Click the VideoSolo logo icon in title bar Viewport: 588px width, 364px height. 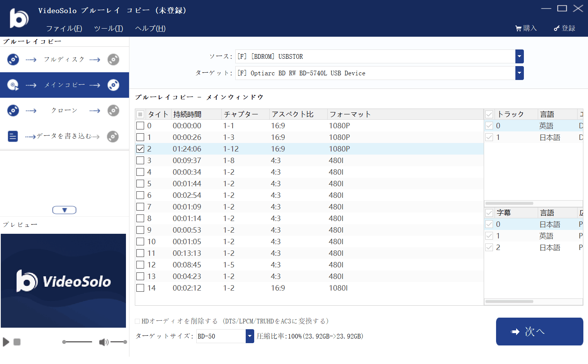click(19, 18)
